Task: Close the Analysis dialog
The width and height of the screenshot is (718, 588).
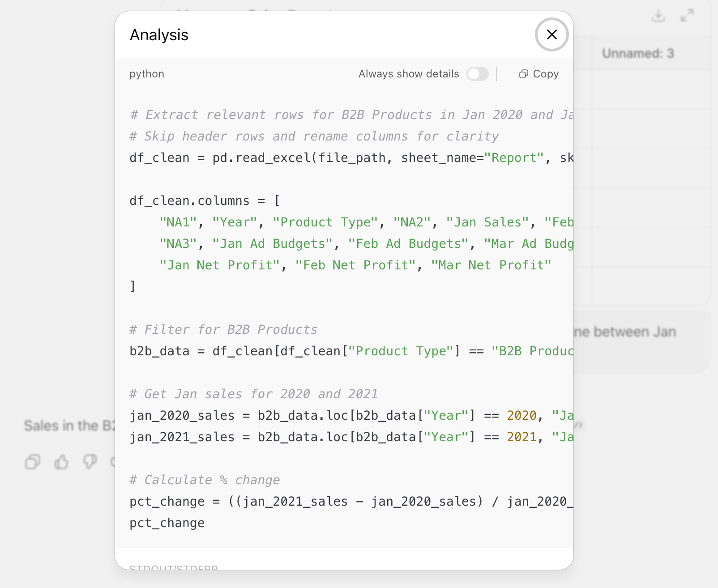Action: click(551, 34)
